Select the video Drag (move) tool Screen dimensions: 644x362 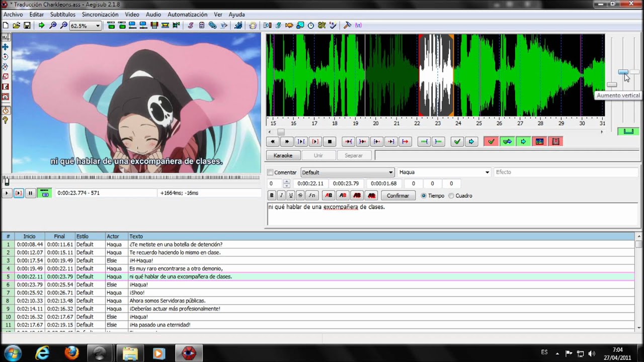click(6, 47)
